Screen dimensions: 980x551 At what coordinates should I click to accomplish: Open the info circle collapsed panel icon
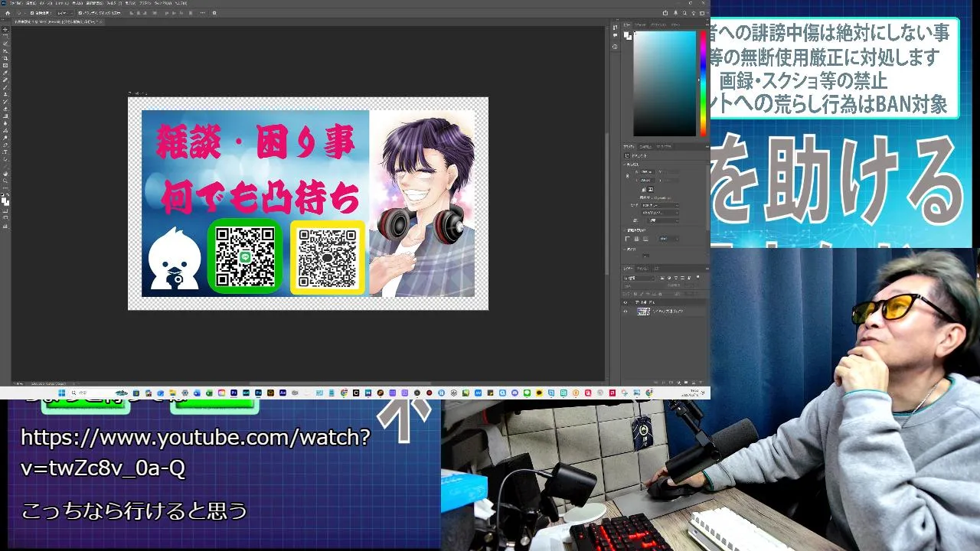pyautogui.click(x=615, y=47)
